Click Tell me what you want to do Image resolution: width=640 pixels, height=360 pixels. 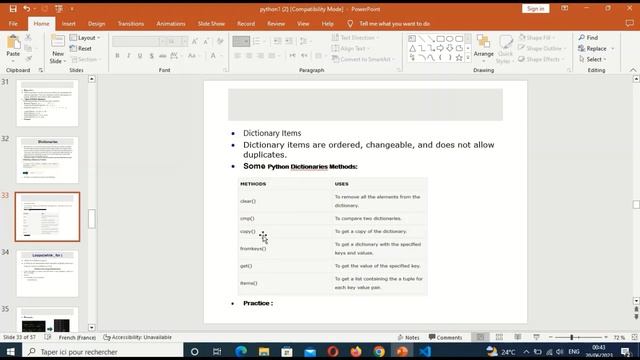394,24
